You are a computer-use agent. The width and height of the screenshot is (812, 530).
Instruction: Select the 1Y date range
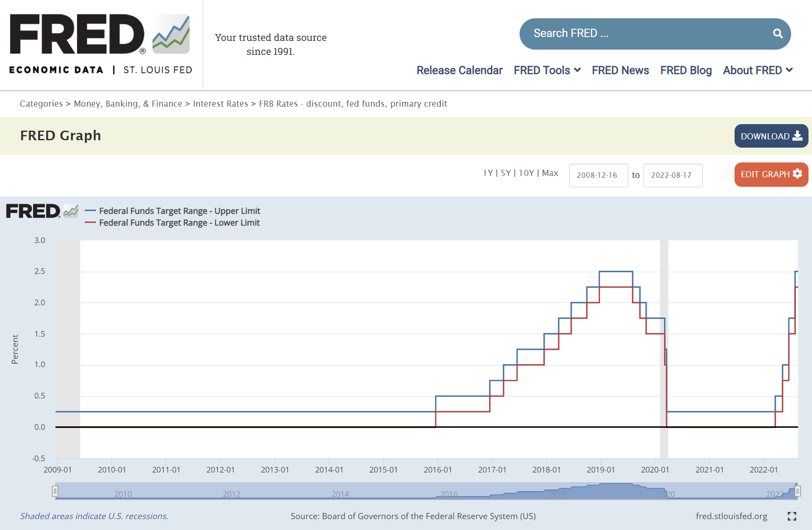pyautogui.click(x=488, y=173)
